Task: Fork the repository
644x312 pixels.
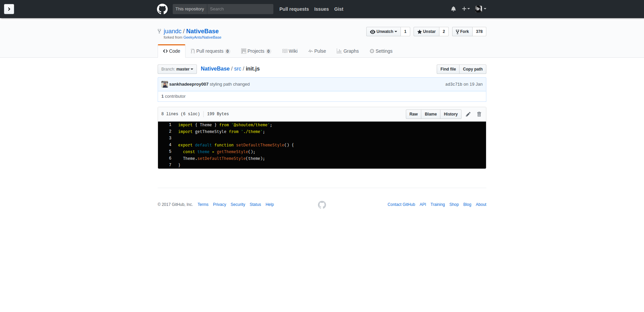Action: 462,32
